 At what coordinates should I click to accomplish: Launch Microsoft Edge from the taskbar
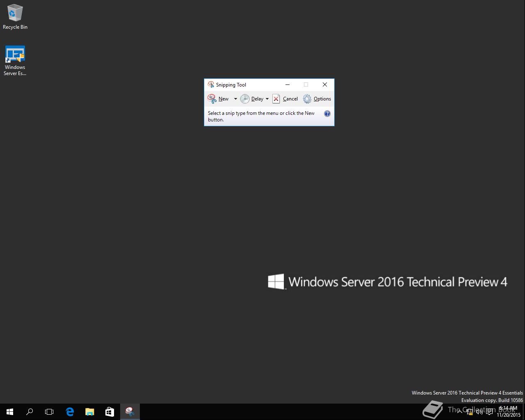(70, 412)
